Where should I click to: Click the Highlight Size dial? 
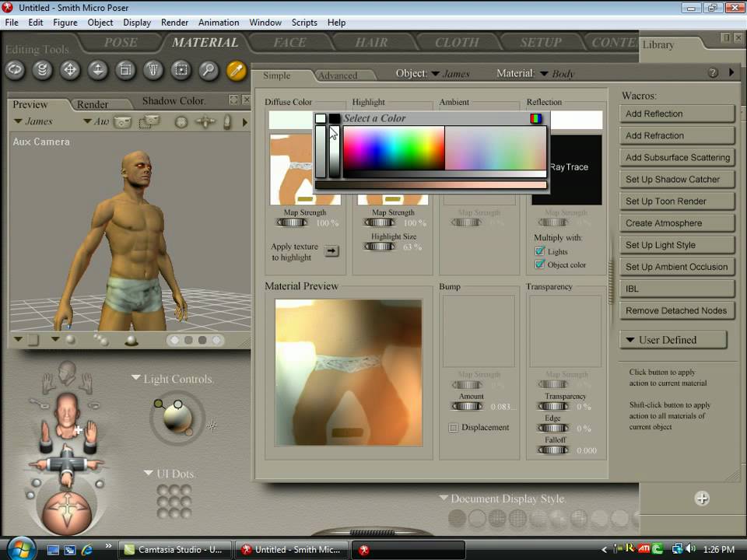[x=380, y=247]
